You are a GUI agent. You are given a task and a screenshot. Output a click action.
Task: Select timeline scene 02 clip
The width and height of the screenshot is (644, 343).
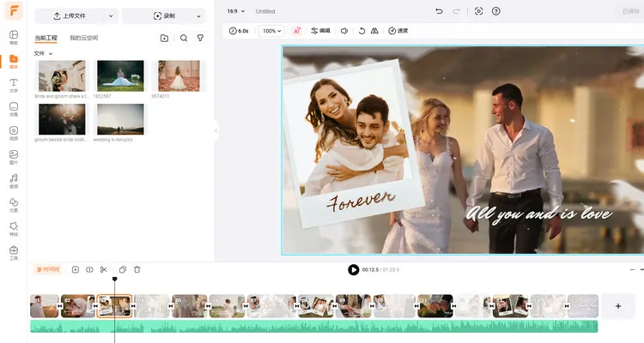(77, 306)
